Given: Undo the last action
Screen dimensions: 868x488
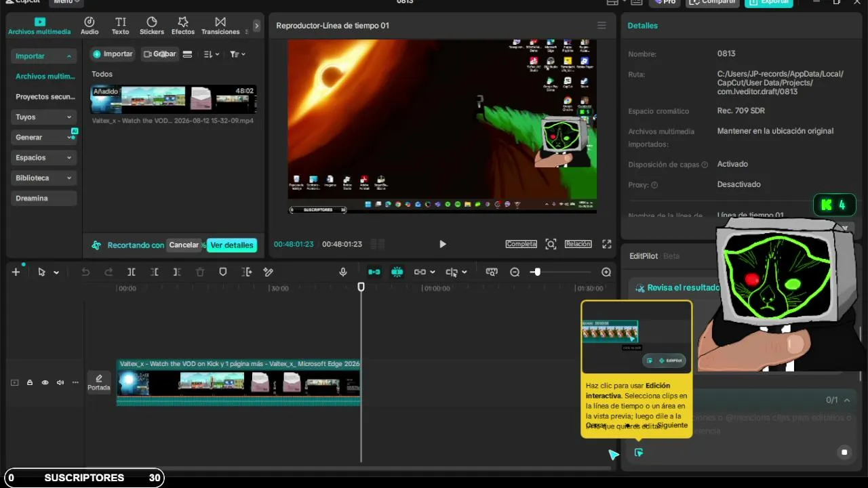Looking at the screenshot, I should [85, 272].
